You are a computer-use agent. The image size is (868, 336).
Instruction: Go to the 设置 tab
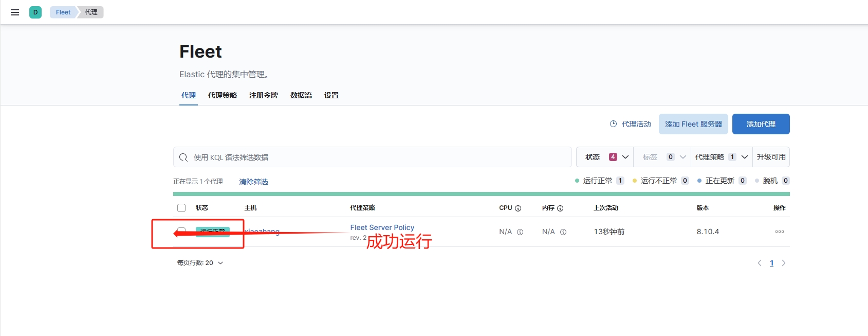tap(331, 95)
